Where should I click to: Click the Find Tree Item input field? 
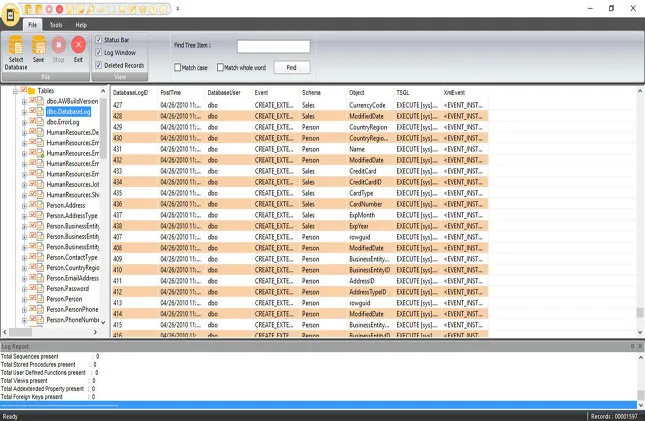[274, 47]
